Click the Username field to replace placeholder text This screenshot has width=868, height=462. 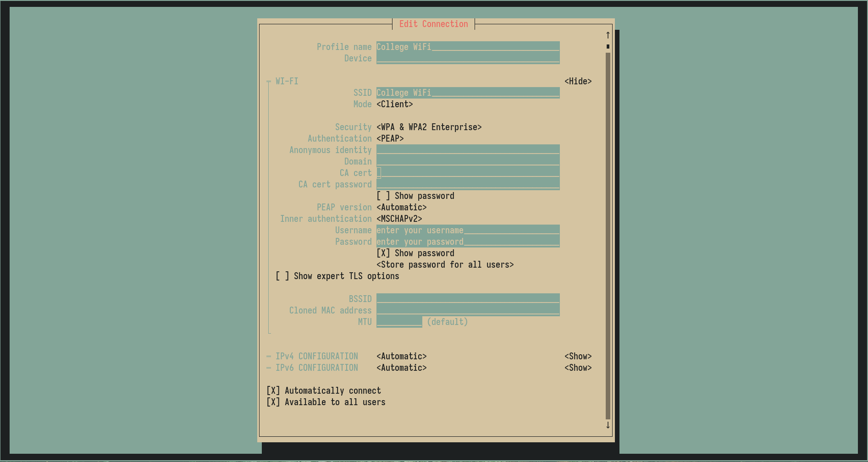(468, 230)
